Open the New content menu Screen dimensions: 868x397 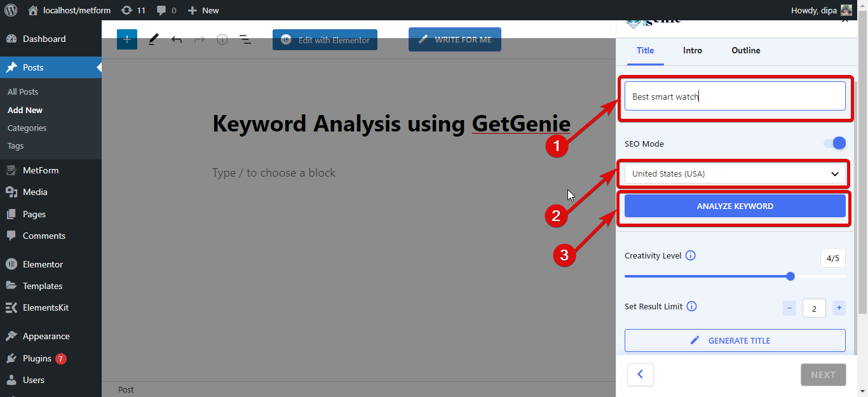tap(203, 10)
